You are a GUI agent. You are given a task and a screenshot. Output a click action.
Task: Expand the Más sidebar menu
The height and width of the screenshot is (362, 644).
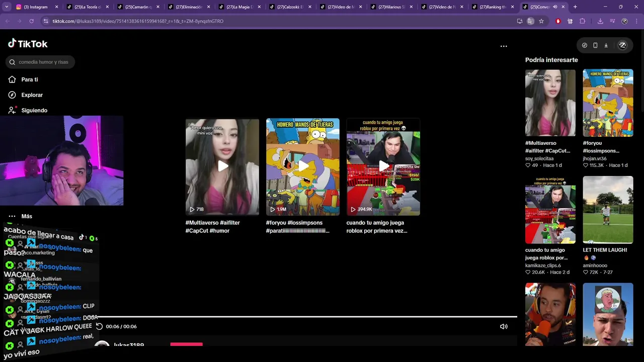tap(20, 216)
